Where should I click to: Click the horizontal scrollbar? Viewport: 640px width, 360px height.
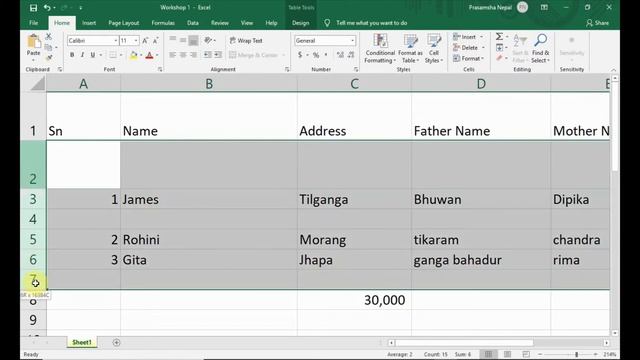464,343
